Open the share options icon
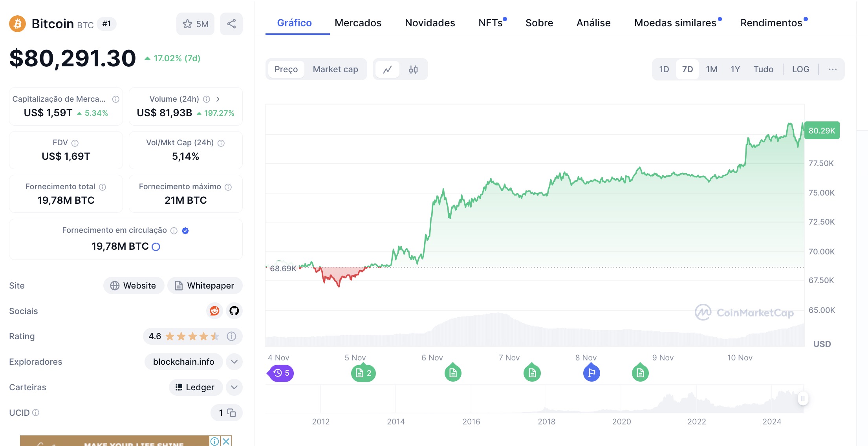868x446 pixels. point(231,24)
